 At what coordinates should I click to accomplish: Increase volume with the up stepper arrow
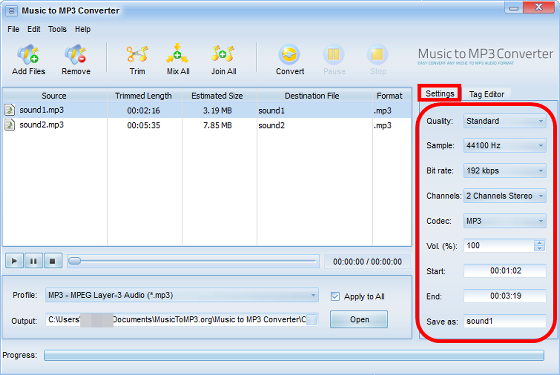click(x=540, y=242)
